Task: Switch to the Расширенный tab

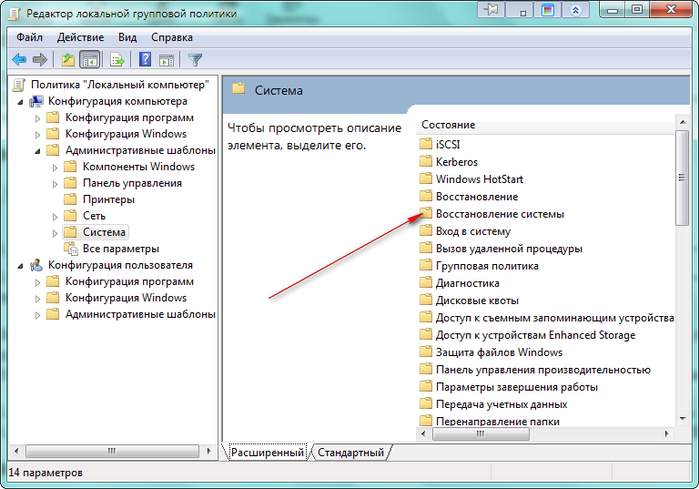Action: (x=267, y=452)
